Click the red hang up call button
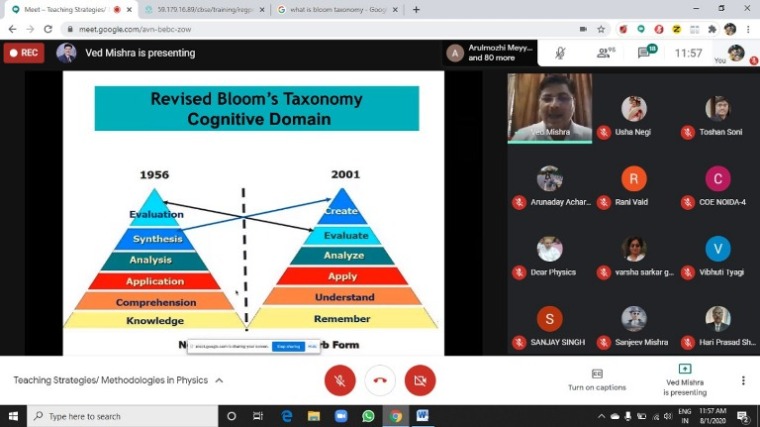Screen dimensions: 760x427 coord(380,380)
